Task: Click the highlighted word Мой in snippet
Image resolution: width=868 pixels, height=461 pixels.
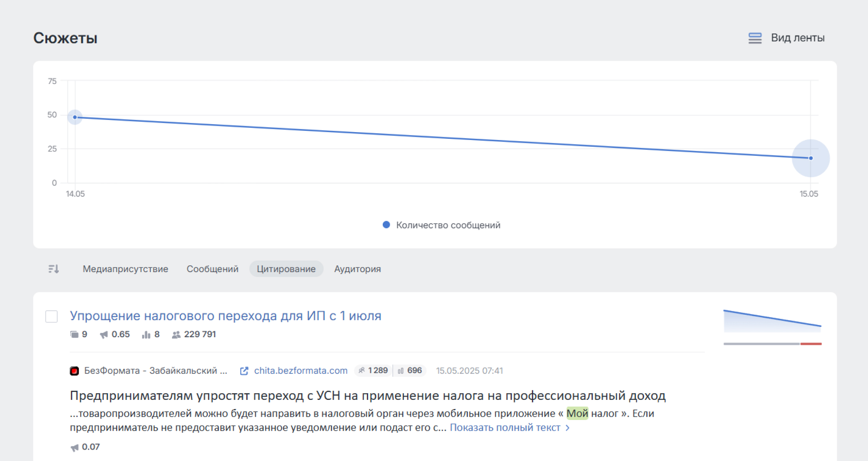Action: tap(577, 413)
